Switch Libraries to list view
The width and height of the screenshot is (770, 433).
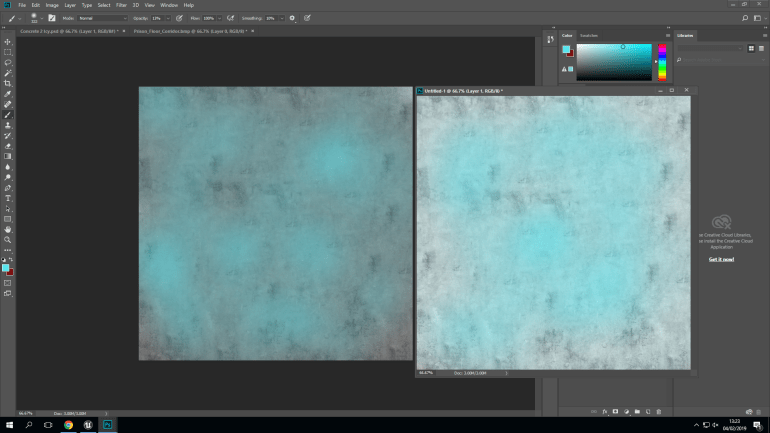coord(762,48)
